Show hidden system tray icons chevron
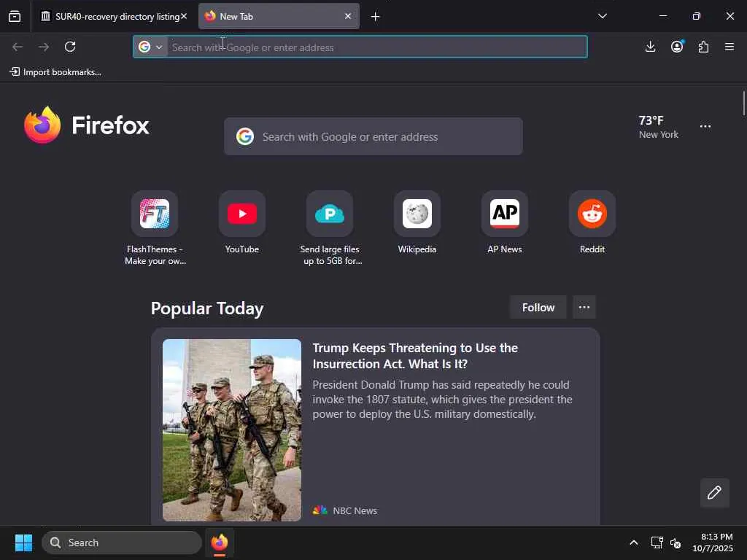 coord(634,542)
